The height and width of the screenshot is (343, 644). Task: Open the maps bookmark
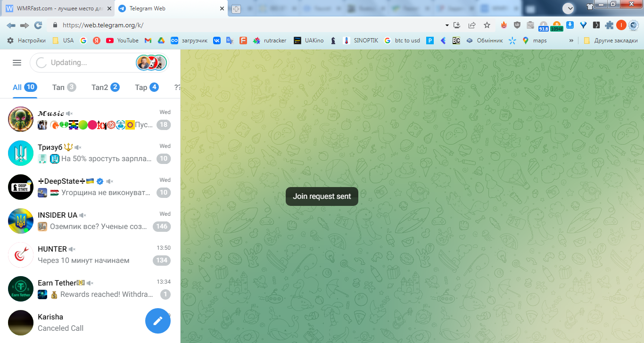(535, 41)
